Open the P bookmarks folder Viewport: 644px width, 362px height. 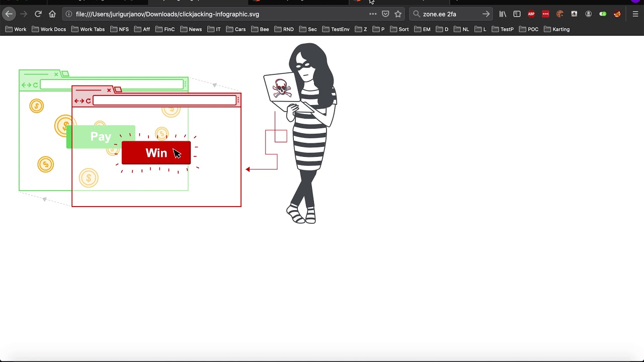click(378, 29)
